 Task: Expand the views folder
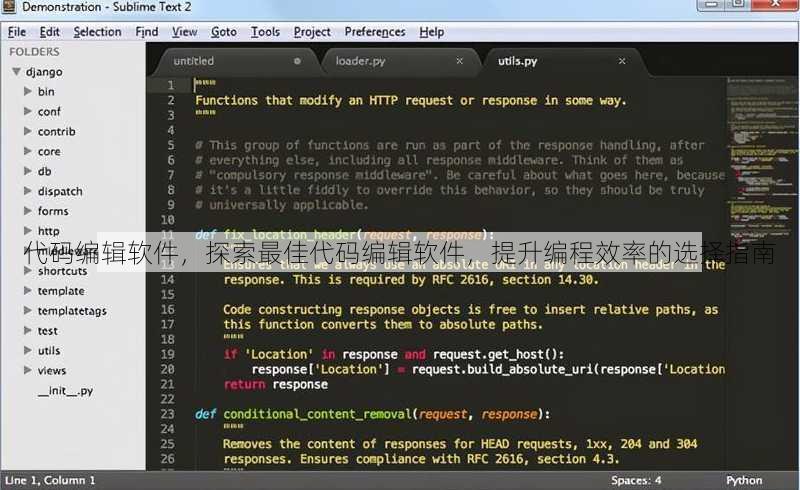pyautogui.click(x=28, y=370)
